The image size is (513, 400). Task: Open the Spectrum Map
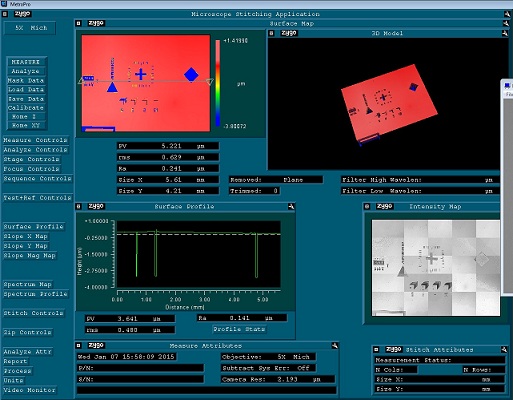click(28, 285)
